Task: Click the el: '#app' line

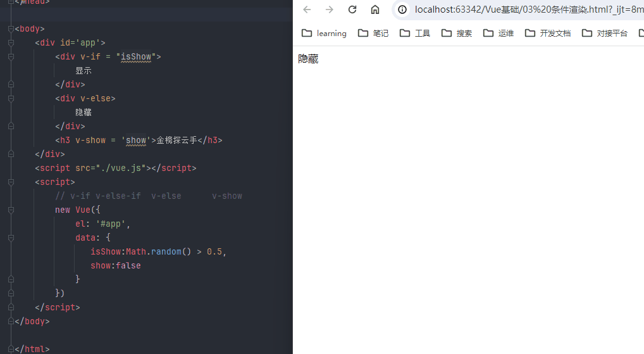Action: (102, 224)
